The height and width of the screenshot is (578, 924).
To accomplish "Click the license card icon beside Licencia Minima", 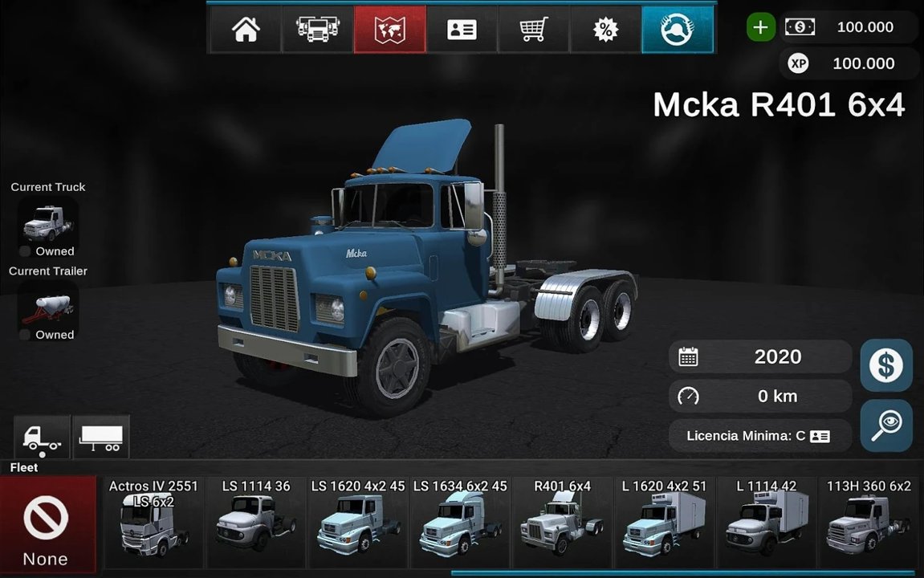I will pyautogui.click(x=818, y=435).
